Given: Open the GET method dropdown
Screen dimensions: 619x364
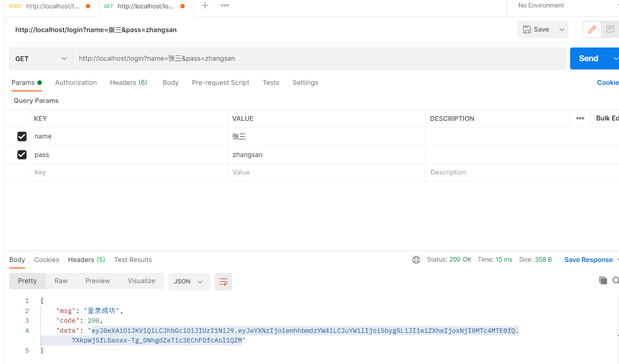Looking at the screenshot, I should pos(40,58).
